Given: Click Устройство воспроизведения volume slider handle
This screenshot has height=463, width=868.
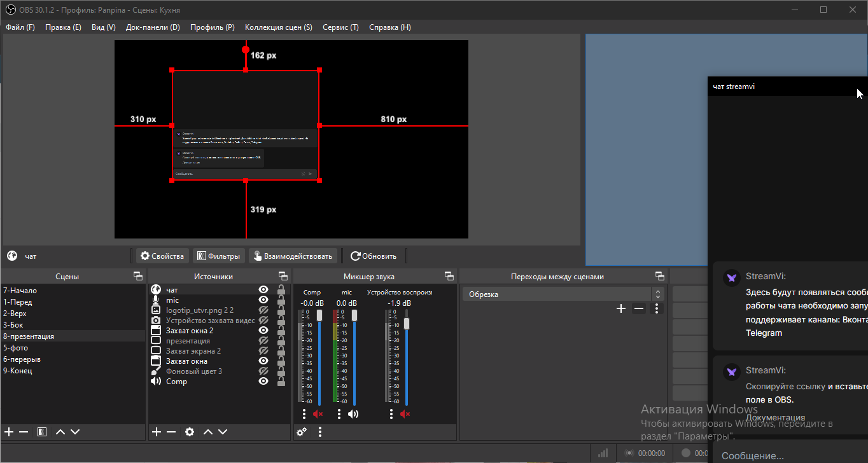Looking at the screenshot, I should pyautogui.click(x=407, y=323).
